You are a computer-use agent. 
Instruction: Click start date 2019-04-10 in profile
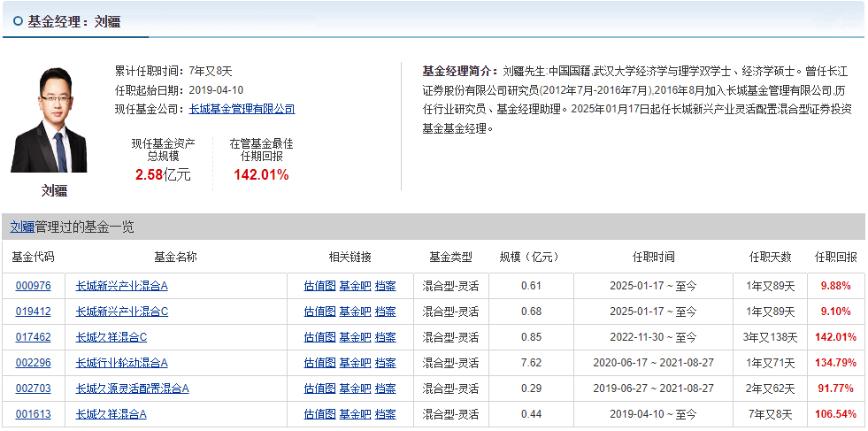click(217, 90)
